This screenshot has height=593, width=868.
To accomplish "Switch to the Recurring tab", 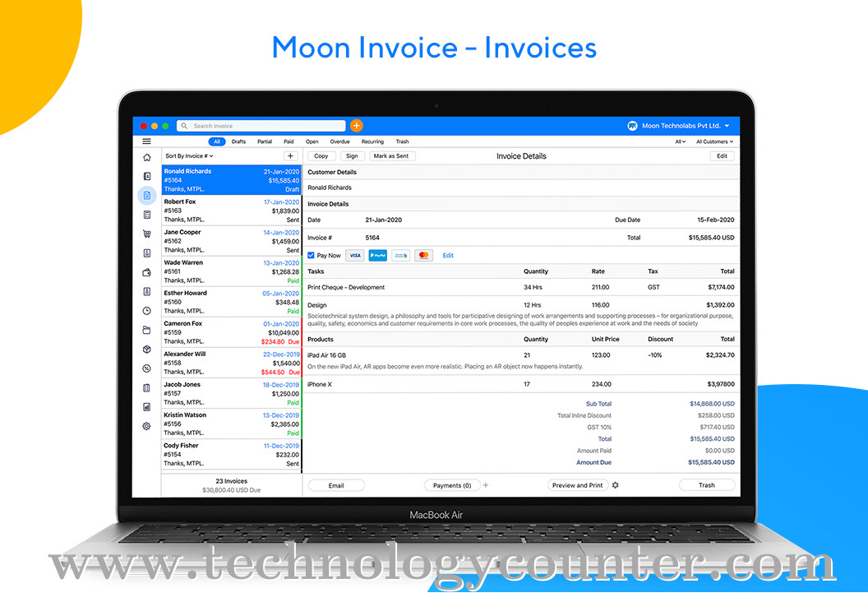I will point(372,141).
